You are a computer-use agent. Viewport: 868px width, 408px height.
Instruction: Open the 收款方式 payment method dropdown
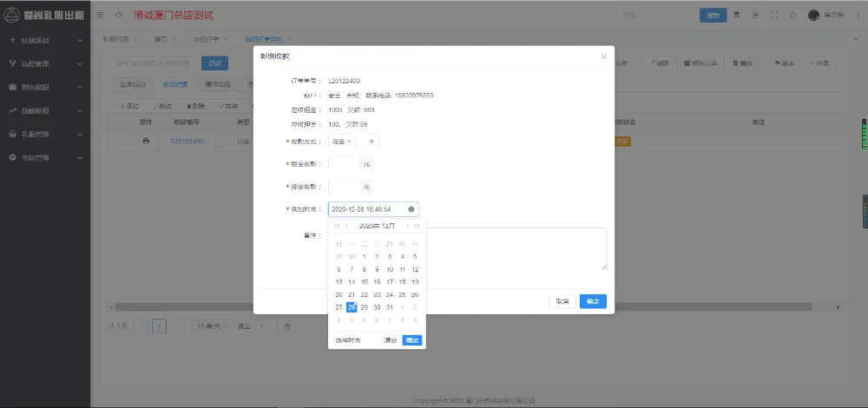coord(342,141)
